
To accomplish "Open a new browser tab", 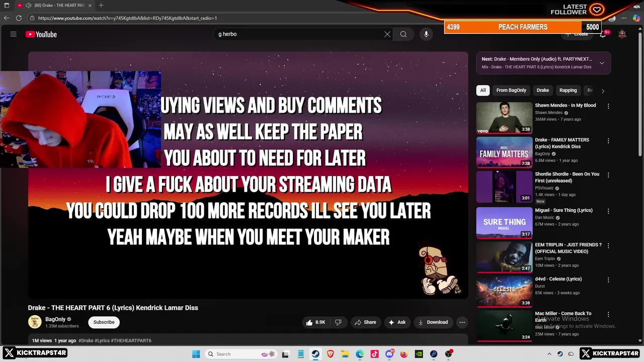I will [x=101, y=6].
